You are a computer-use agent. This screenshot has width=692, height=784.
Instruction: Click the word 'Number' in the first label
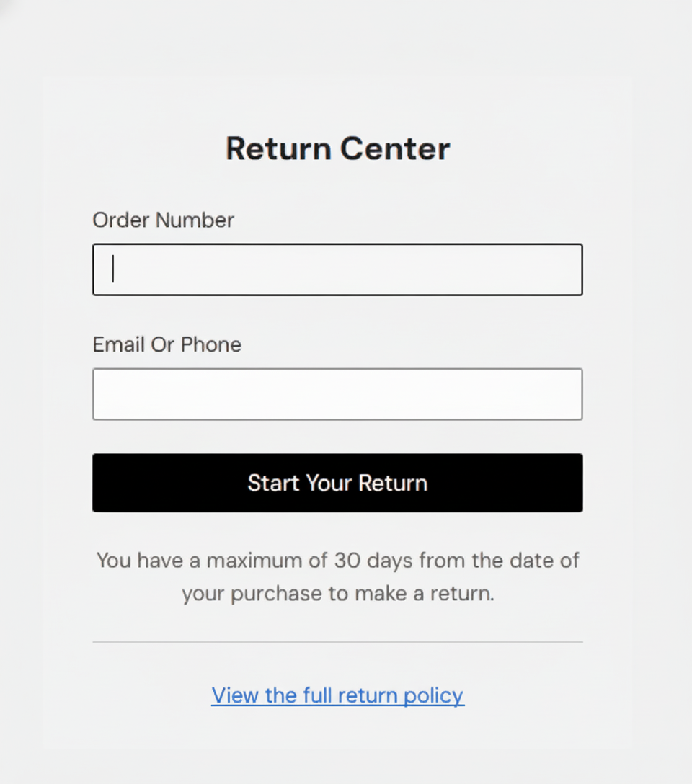pos(195,220)
